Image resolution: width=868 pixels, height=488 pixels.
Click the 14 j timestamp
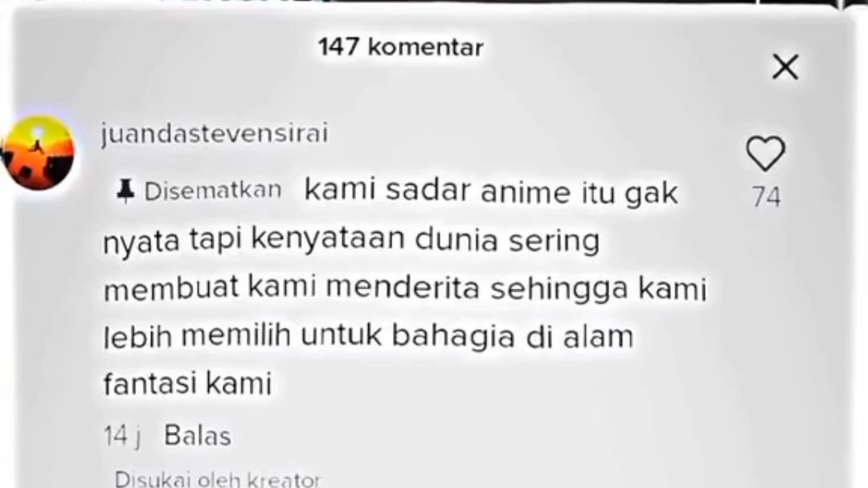click(x=122, y=436)
